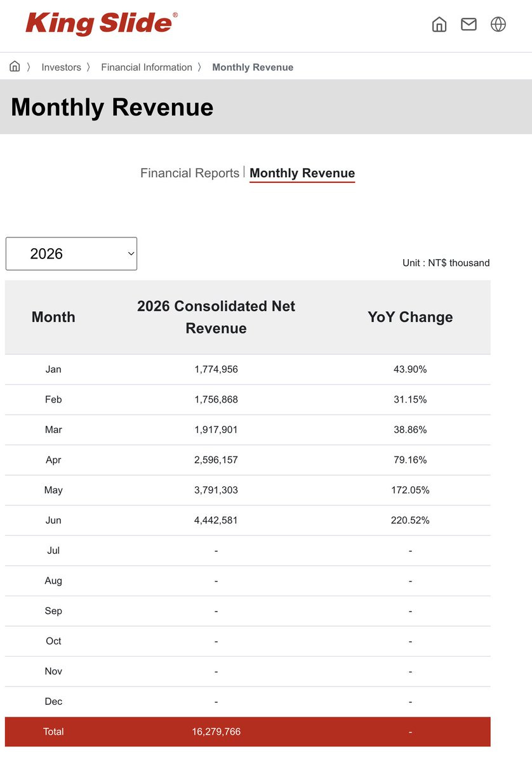Open the mail contact icon
This screenshot has height=762, width=532.
[x=469, y=25]
